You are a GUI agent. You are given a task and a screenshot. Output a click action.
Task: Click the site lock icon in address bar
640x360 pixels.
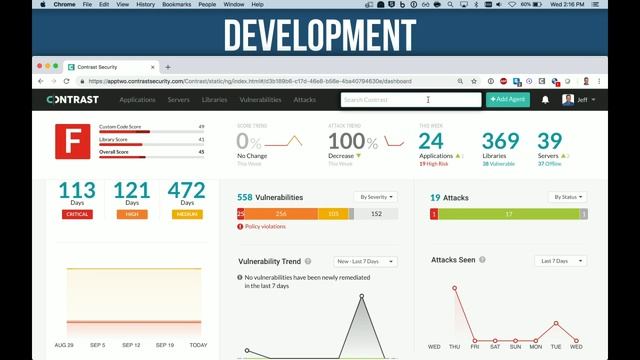point(82,81)
